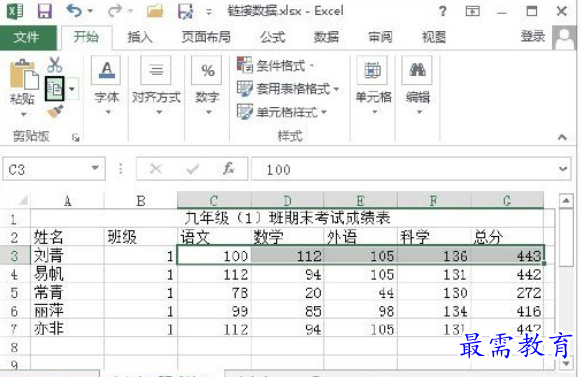Select column D header
The image size is (581, 377).
click(x=287, y=201)
